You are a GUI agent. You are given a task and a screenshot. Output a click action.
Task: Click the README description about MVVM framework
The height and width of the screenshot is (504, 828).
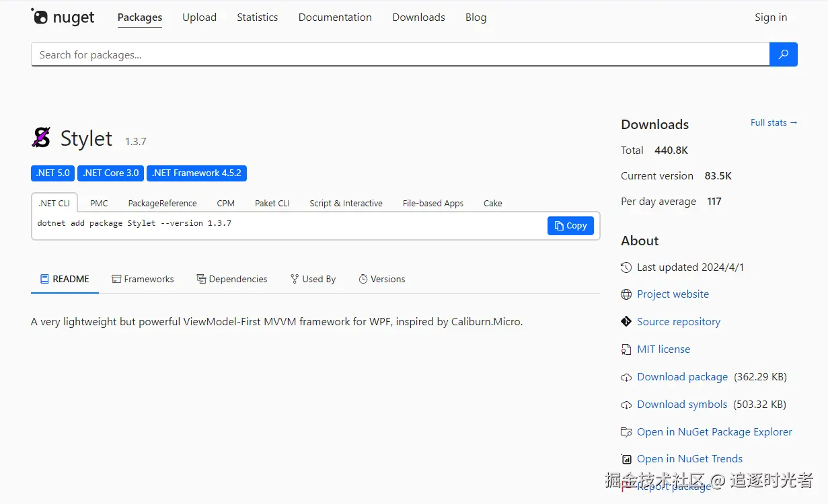coord(276,322)
